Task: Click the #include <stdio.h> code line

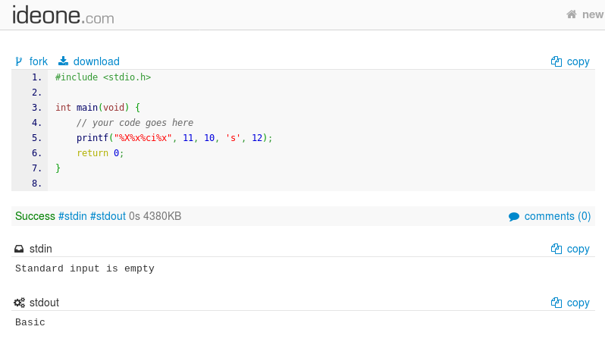Action: tap(103, 77)
